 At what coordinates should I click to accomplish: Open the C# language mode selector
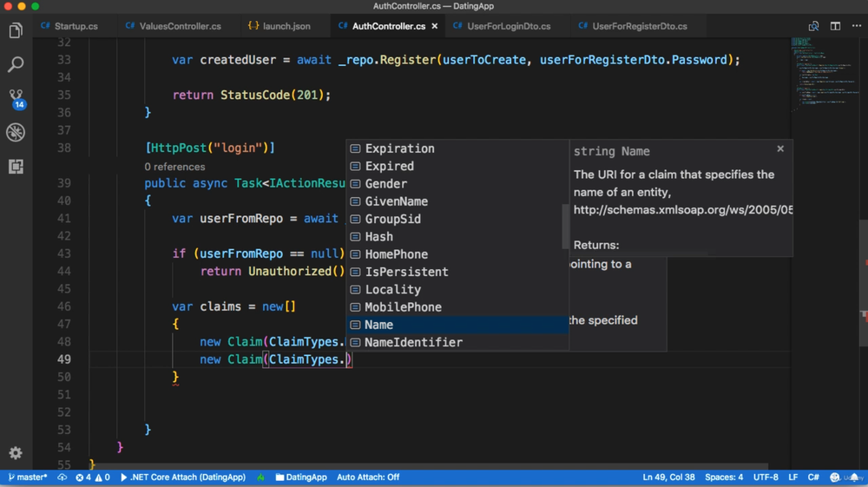click(x=813, y=477)
